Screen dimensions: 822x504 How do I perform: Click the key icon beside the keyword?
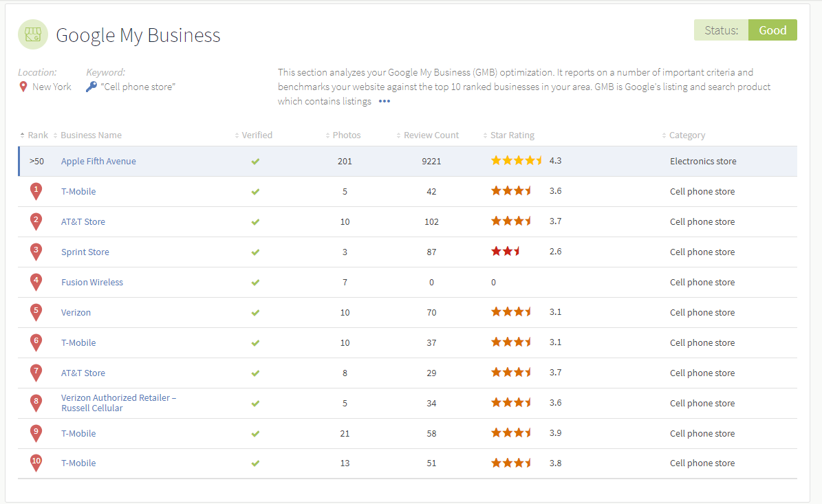pos(91,87)
